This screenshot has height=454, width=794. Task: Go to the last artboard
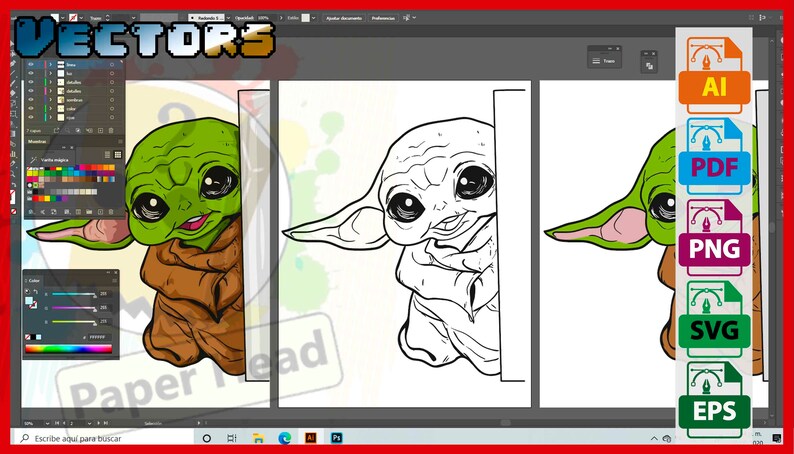[106, 423]
